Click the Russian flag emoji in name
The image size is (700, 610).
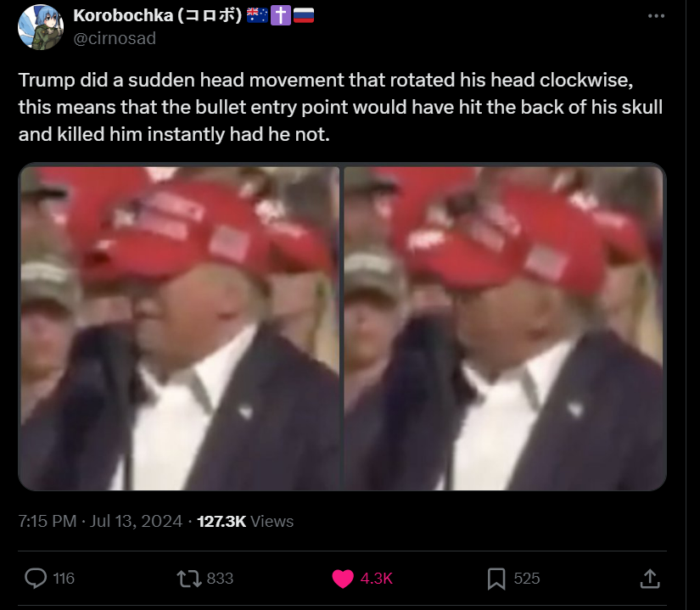[304, 15]
